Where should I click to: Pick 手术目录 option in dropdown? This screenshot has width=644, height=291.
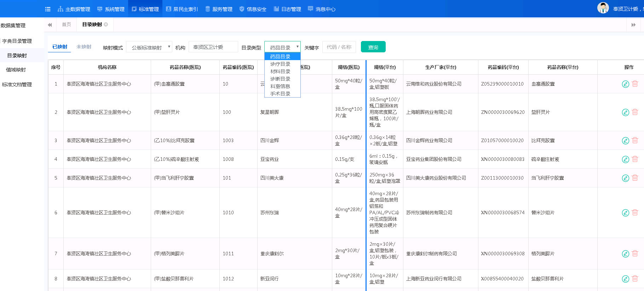click(280, 94)
